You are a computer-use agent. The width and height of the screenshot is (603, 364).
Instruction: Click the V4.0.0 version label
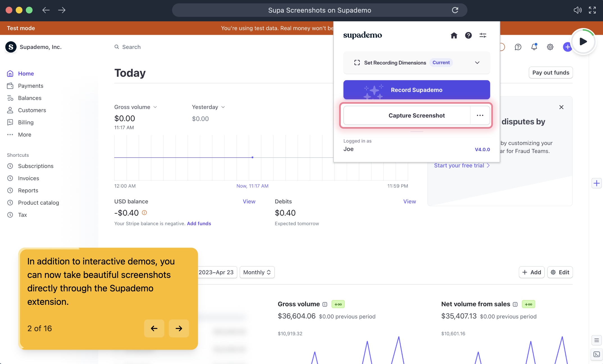[482, 149]
